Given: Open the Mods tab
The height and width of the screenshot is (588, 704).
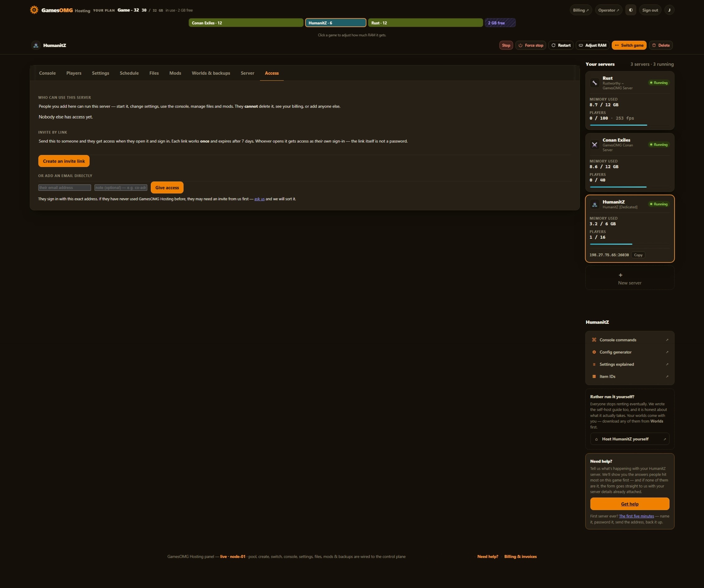Looking at the screenshot, I should tap(175, 73).
